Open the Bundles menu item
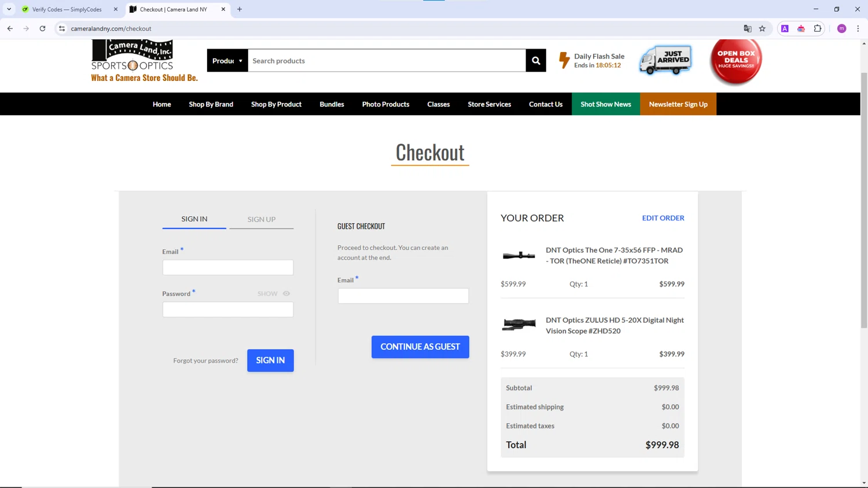 332,104
